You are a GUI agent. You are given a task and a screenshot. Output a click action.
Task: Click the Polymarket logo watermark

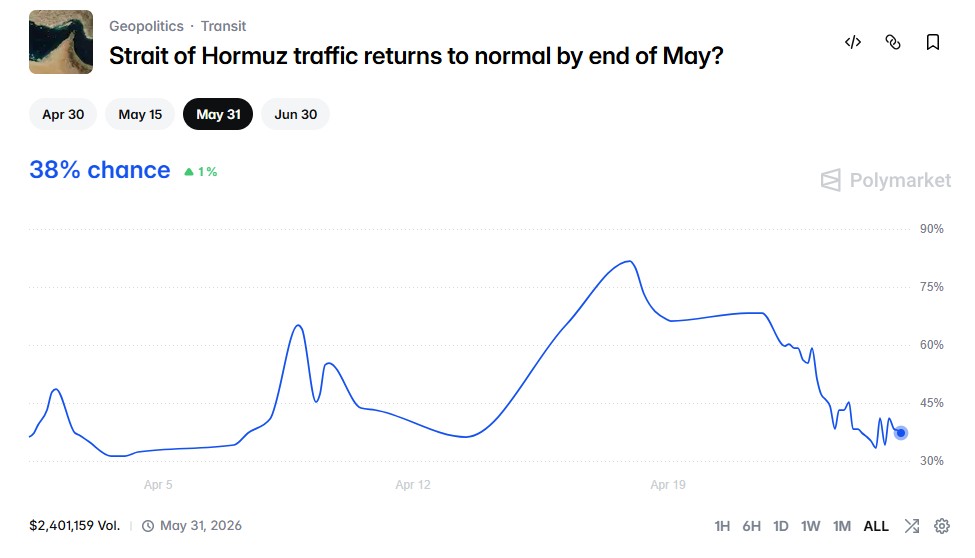pos(886,180)
